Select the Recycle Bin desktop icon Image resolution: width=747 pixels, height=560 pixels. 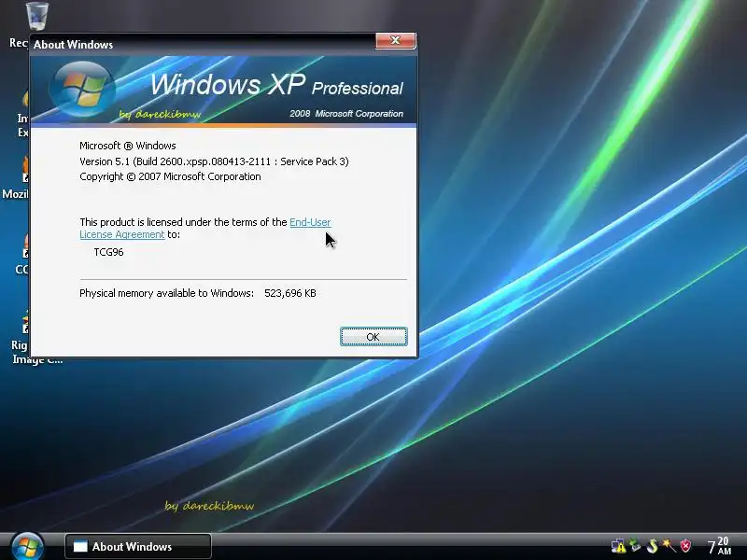(x=35, y=16)
